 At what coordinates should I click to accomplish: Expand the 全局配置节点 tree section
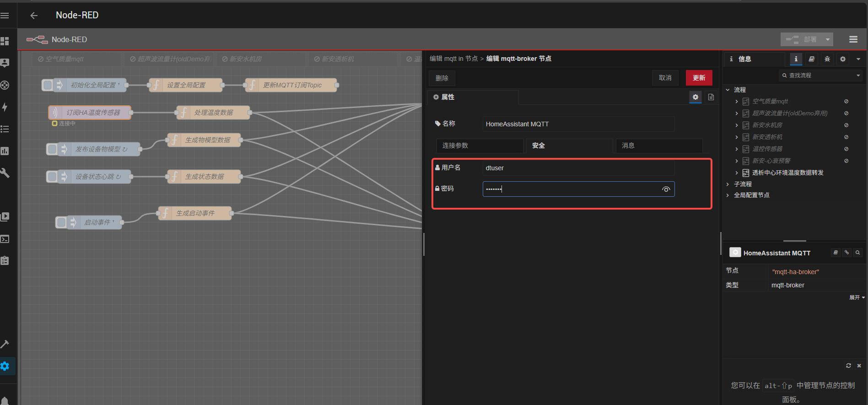pyautogui.click(x=728, y=195)
